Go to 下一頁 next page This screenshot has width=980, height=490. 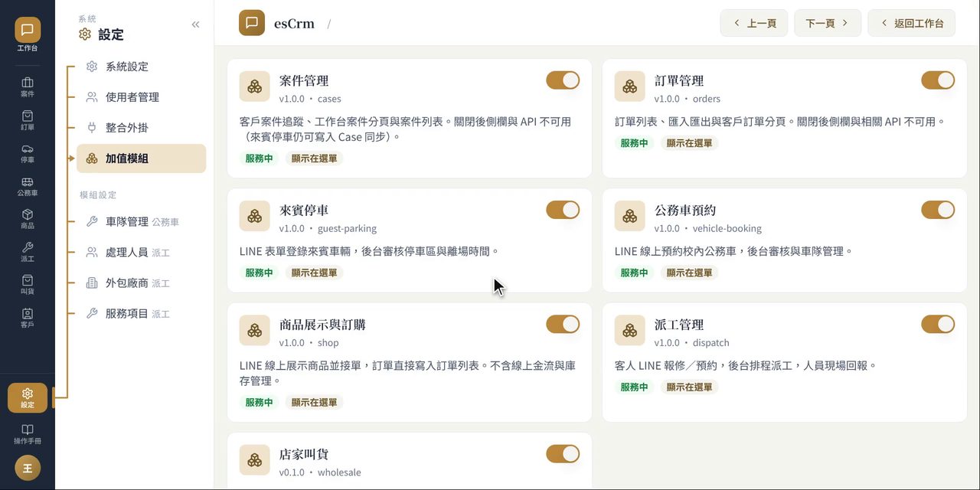coord(828,23)
